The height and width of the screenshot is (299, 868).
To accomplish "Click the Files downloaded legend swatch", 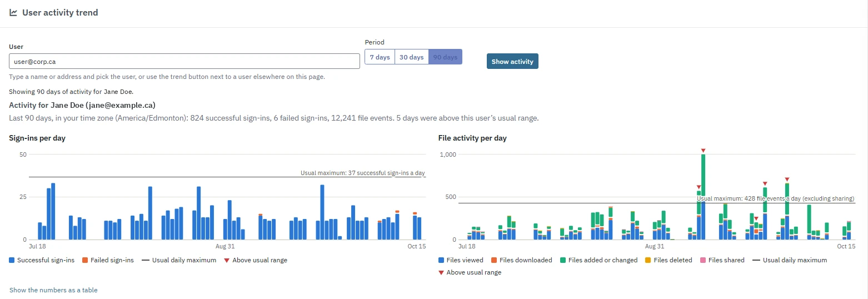I will (495, 260).
